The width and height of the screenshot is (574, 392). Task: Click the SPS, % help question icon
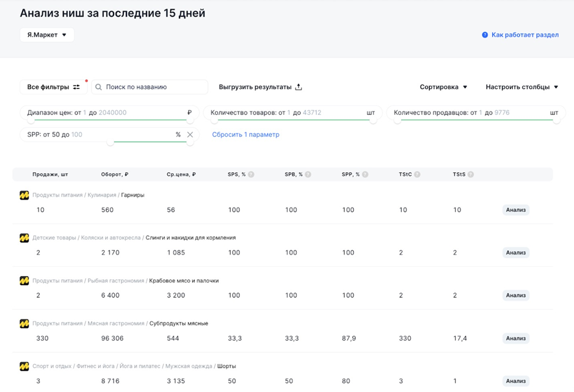251,174
